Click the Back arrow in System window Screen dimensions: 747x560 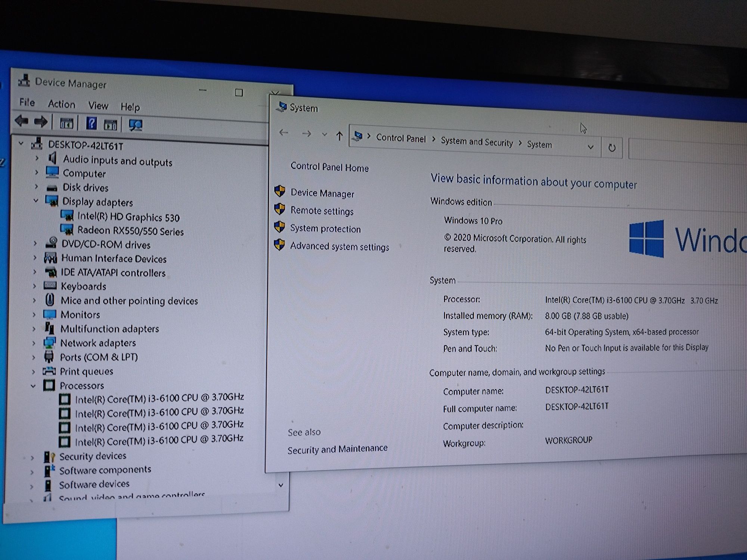click(x=284, y=132)
